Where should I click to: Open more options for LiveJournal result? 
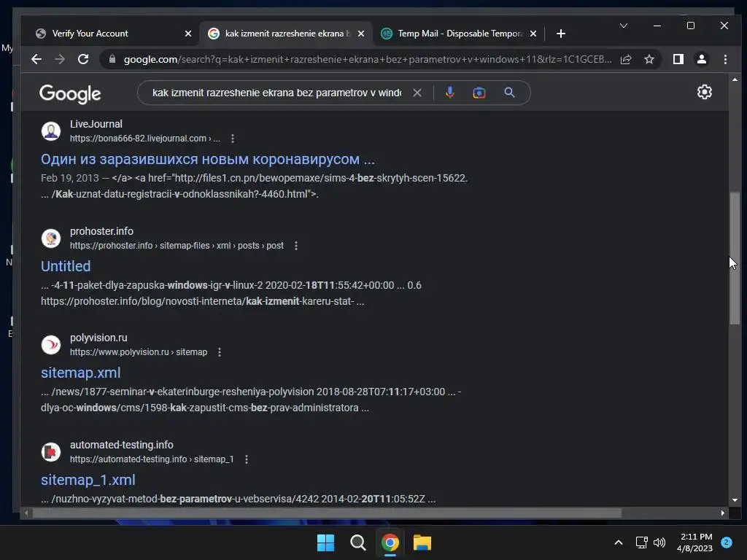(x=233, y=139)
